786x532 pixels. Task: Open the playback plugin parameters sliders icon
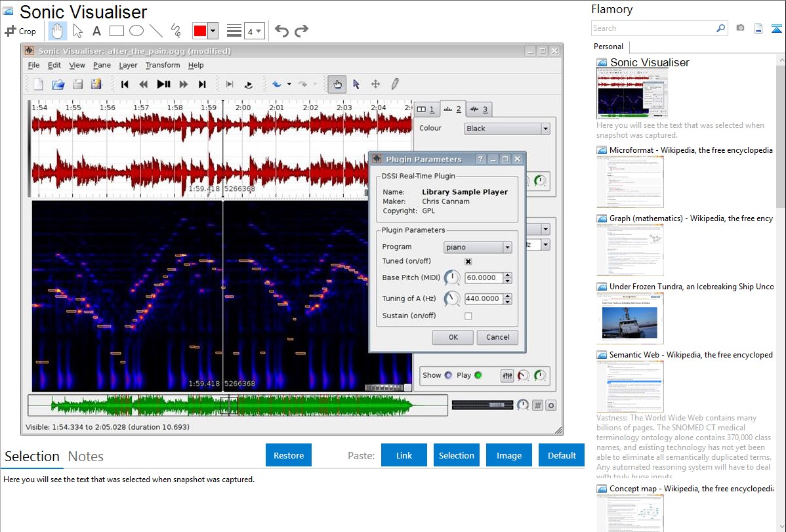coord(507,376)
